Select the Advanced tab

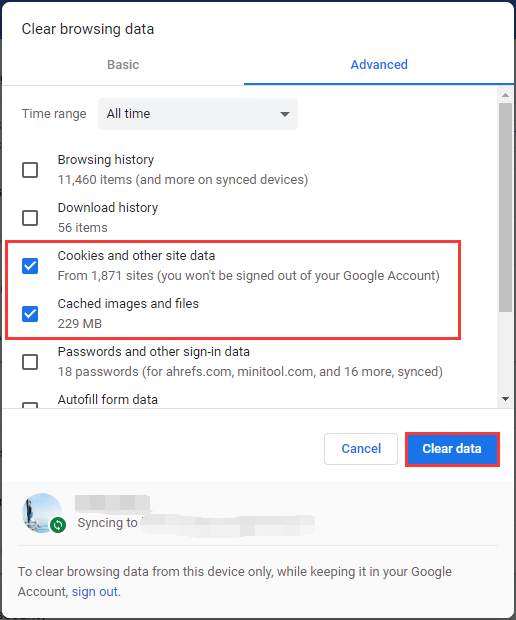tap(379, 65)
